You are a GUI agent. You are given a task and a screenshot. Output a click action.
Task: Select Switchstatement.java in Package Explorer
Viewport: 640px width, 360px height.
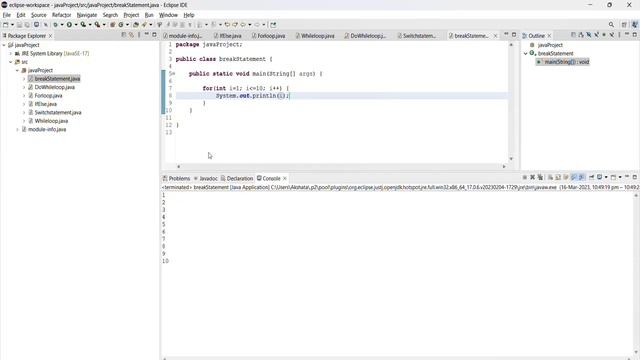point(58,113)
